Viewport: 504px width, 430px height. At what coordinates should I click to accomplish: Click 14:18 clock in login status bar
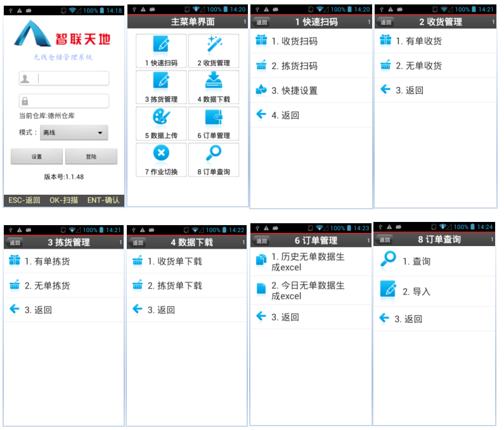114,11
